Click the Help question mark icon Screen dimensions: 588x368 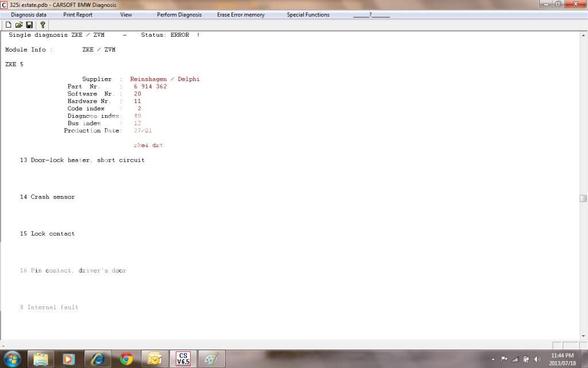[42, 25]
